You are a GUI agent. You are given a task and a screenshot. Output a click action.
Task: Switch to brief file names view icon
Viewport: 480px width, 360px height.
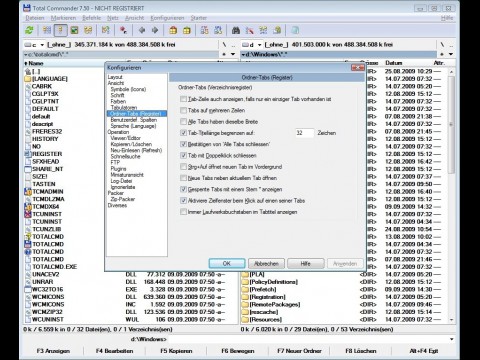click(47, 30)
